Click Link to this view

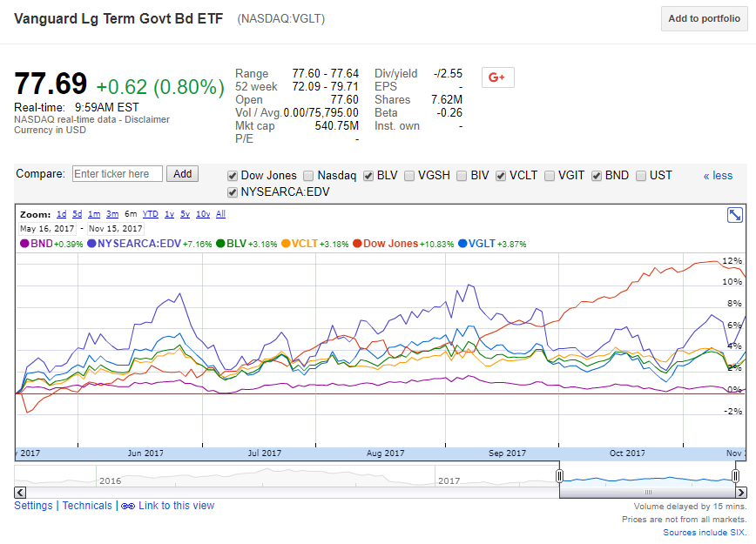click(x=176, y=506)
